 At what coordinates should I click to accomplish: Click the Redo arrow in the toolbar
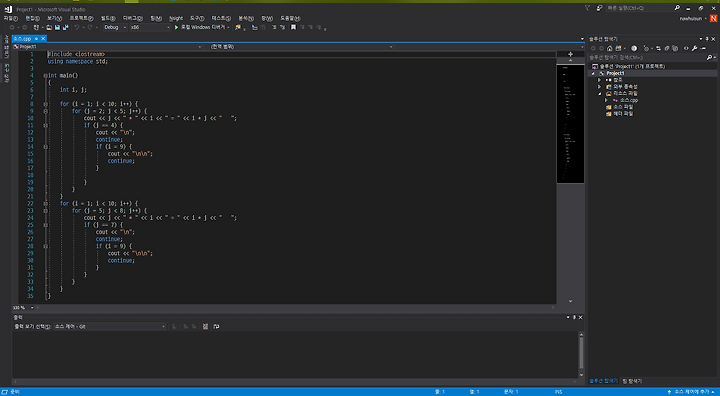(x=90, y=28)
